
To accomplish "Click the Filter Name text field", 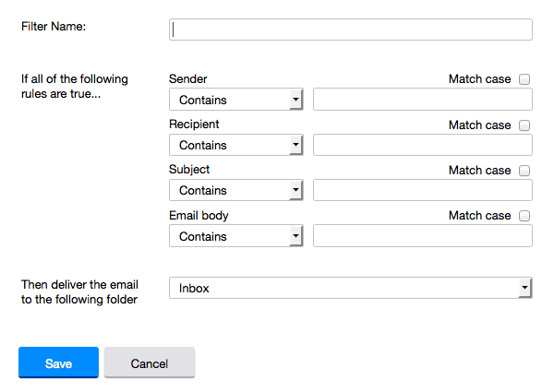I will tap(351, 30).
